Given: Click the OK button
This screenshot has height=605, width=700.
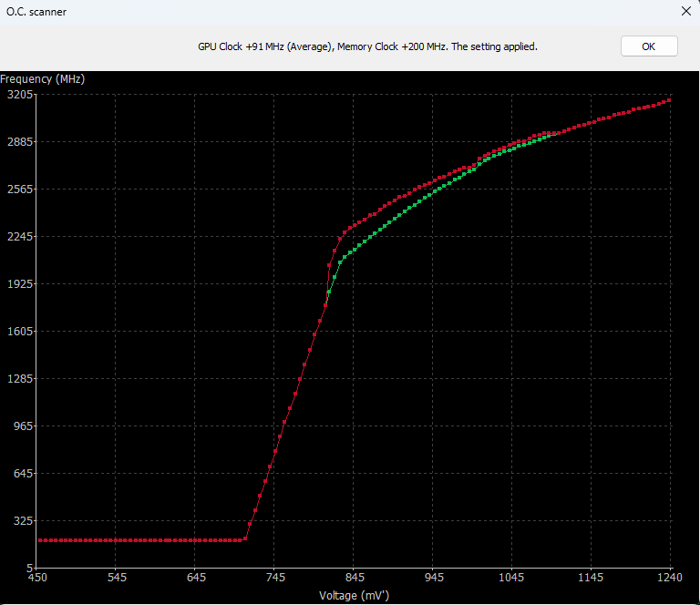Looking at the screenshot, I should tap(649, 46).
